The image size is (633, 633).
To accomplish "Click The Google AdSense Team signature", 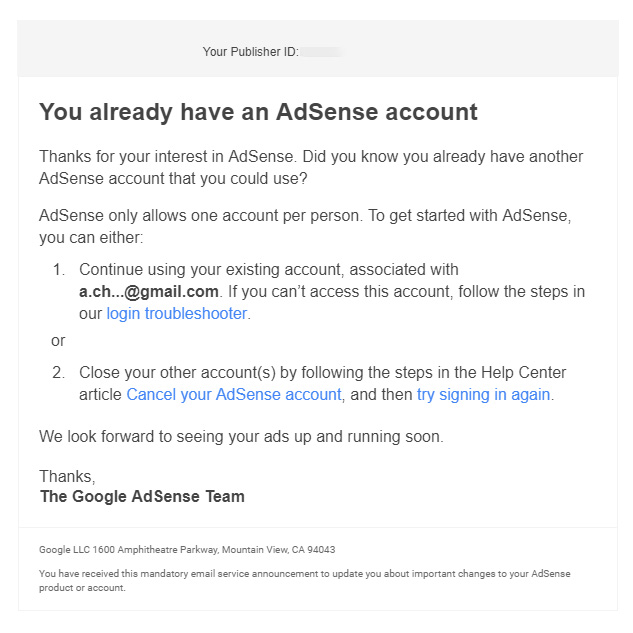I will pyautogui.click(x=142, y=496).
